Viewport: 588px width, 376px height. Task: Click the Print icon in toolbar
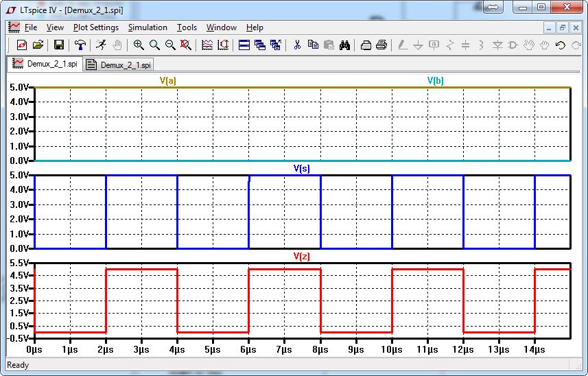381,45
